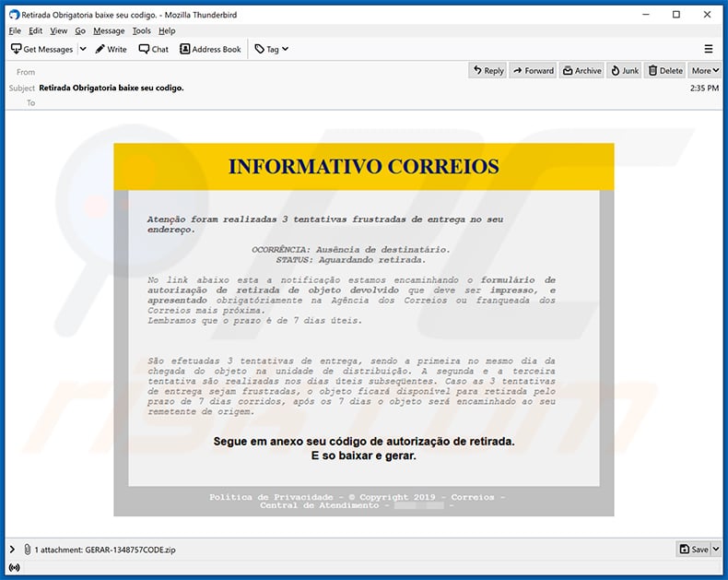This screenshot has height=580, width=728.
Task: Click the "STATUS: Aguardando retirada." line
Action: (351, 260)
